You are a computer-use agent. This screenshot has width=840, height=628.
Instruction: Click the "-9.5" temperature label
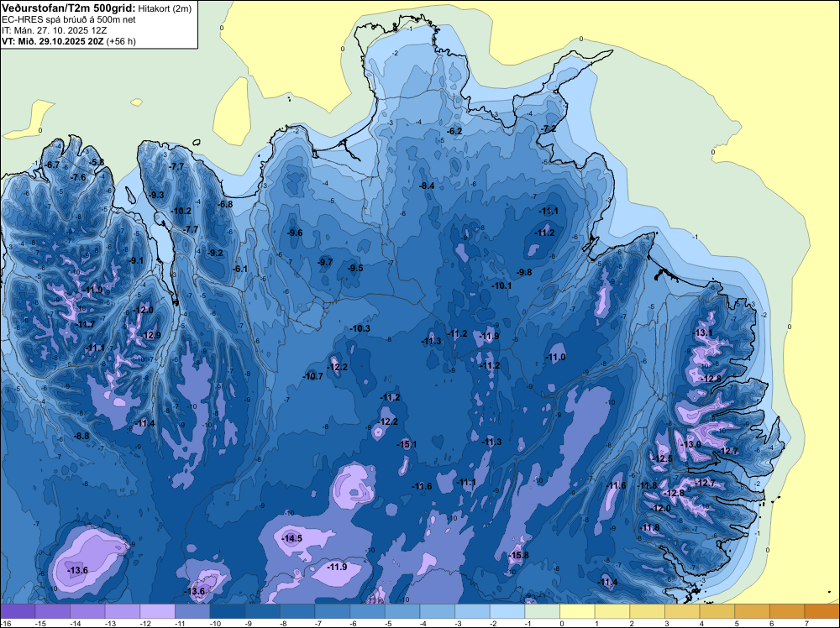coord(355,268)
